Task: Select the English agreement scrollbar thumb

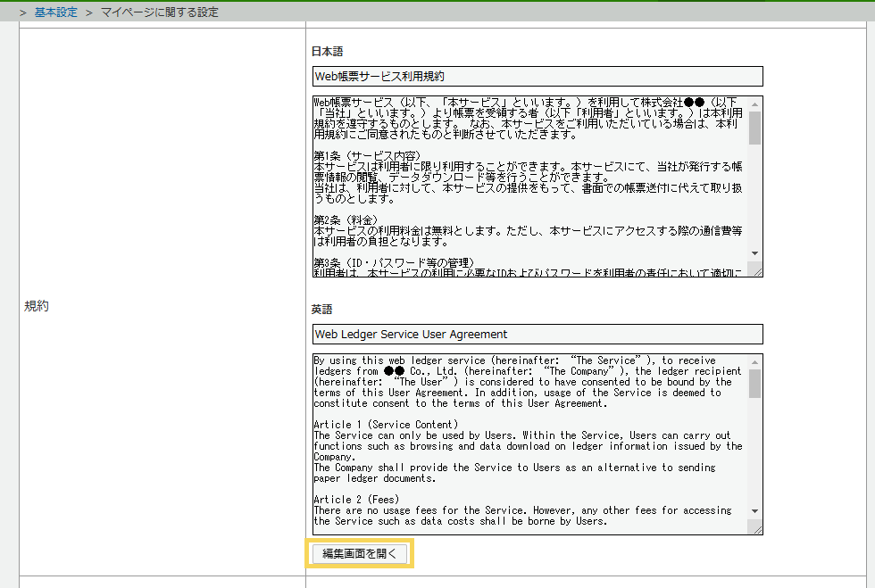Action: [x=754, y=385]
